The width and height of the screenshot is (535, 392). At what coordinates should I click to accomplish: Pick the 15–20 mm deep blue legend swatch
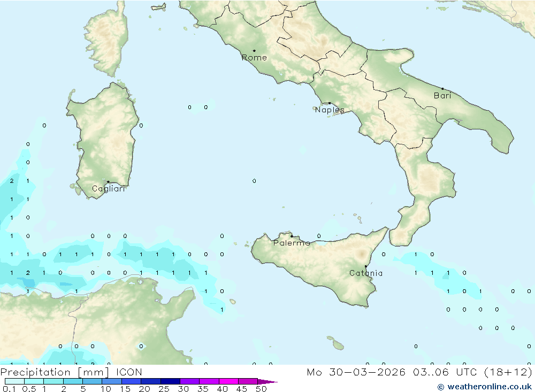pyautogui.click(x=132, y=381)
